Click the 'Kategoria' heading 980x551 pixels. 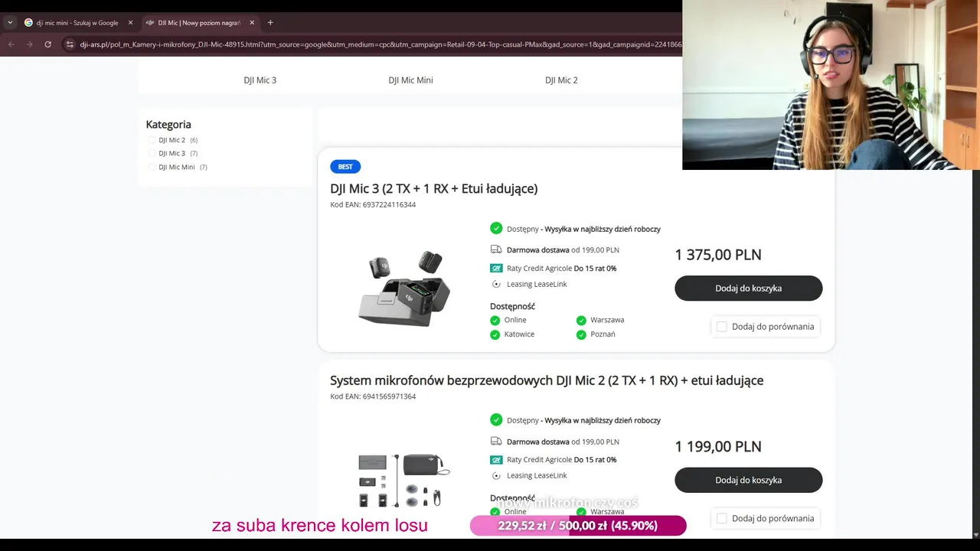168,125
